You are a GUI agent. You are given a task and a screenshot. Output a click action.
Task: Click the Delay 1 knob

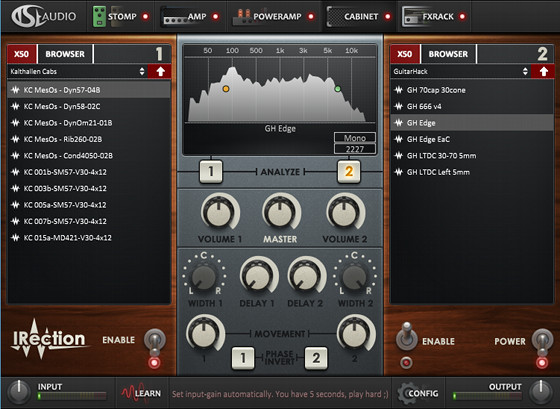coord(258,276)
